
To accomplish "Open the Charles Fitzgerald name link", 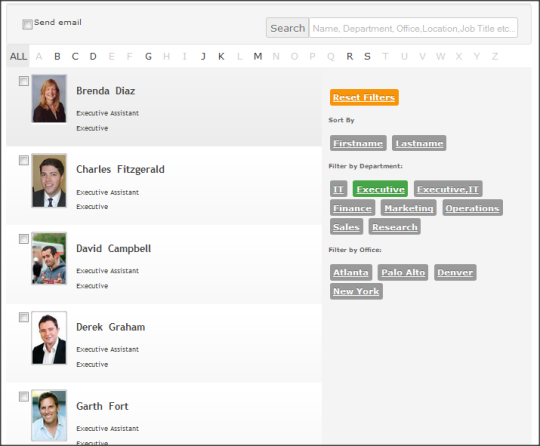I will (120, 169).
